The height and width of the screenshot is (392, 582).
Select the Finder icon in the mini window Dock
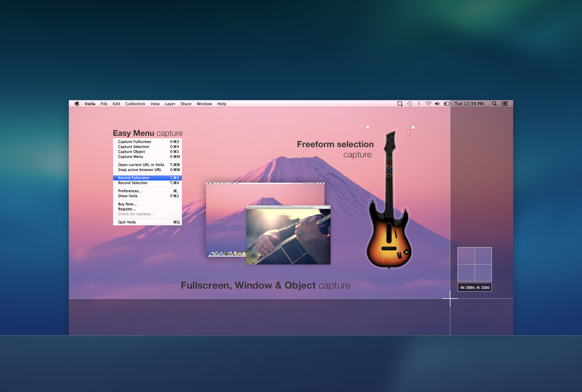(x=212, y=254)
